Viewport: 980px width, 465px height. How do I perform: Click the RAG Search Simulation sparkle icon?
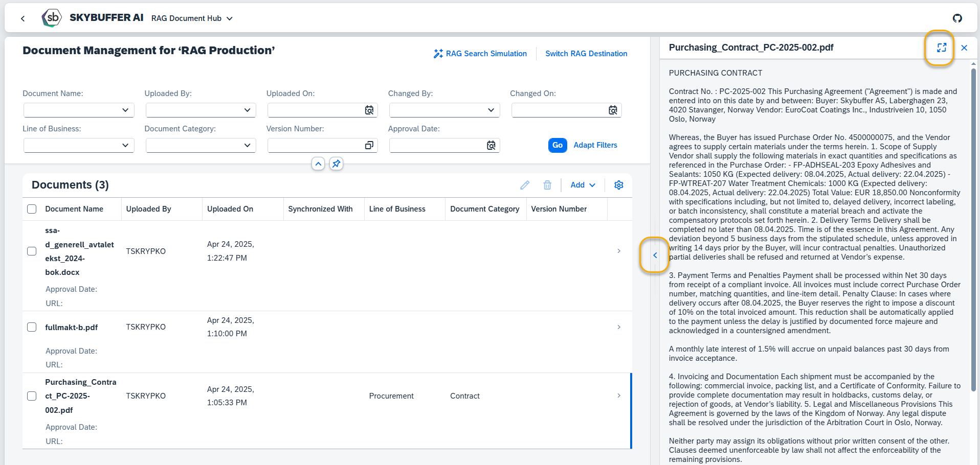pos(438,54)
